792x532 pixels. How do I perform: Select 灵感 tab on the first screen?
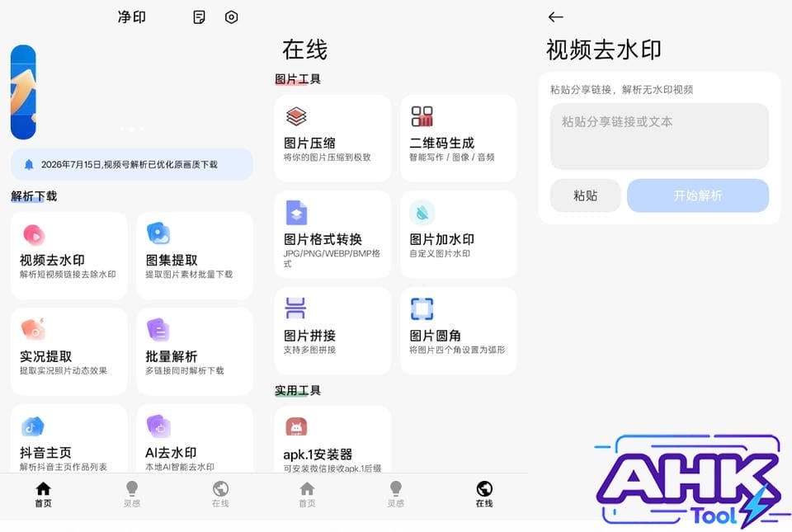[132, 494]
